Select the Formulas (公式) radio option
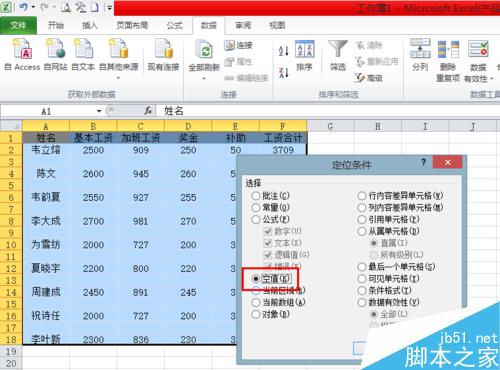 (x=256, y=219)
